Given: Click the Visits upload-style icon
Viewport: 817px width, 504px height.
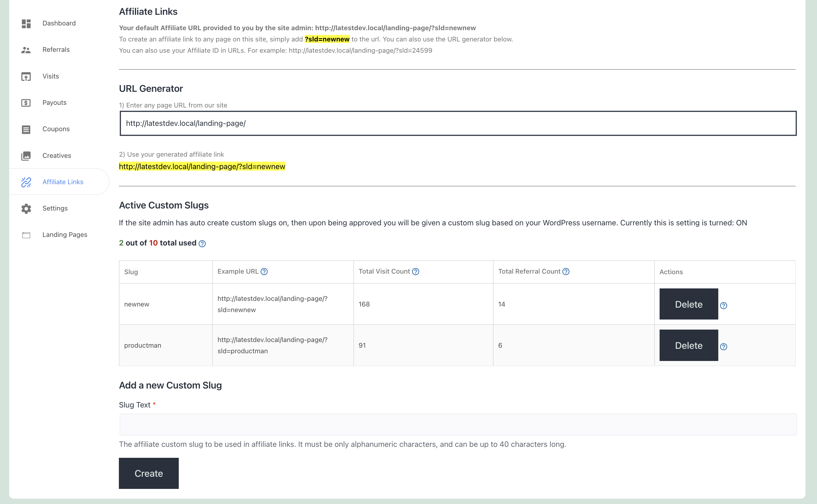Looking at the screenshot, I should [26, 76].
